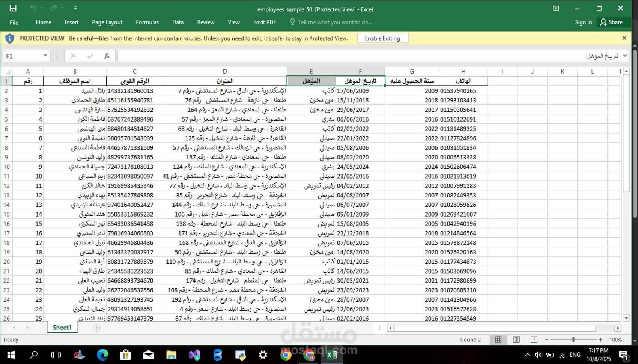Click the Sheet1 tab
The width and height of the screenshot is (638, 364).
[62, 328]
